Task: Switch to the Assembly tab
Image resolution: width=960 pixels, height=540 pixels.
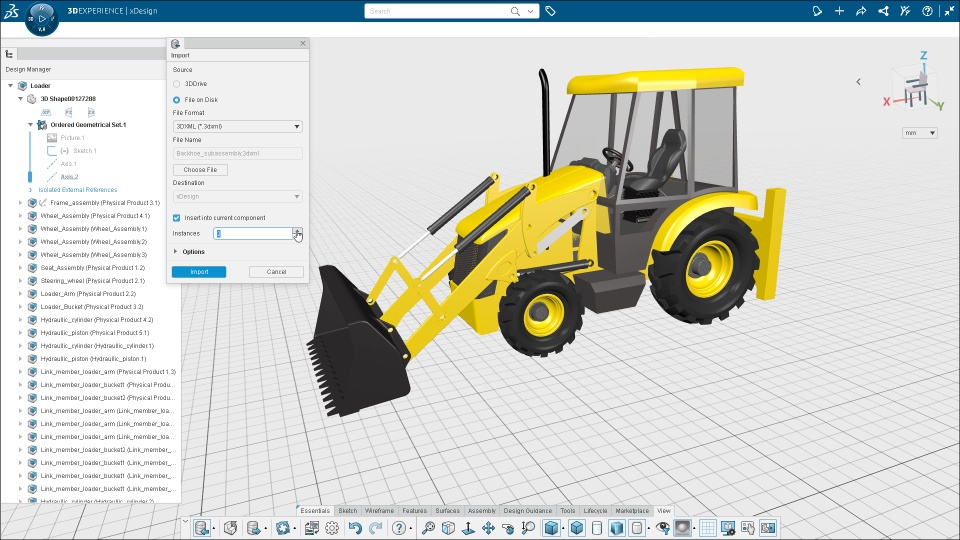Action: click(x=482, y=511)
